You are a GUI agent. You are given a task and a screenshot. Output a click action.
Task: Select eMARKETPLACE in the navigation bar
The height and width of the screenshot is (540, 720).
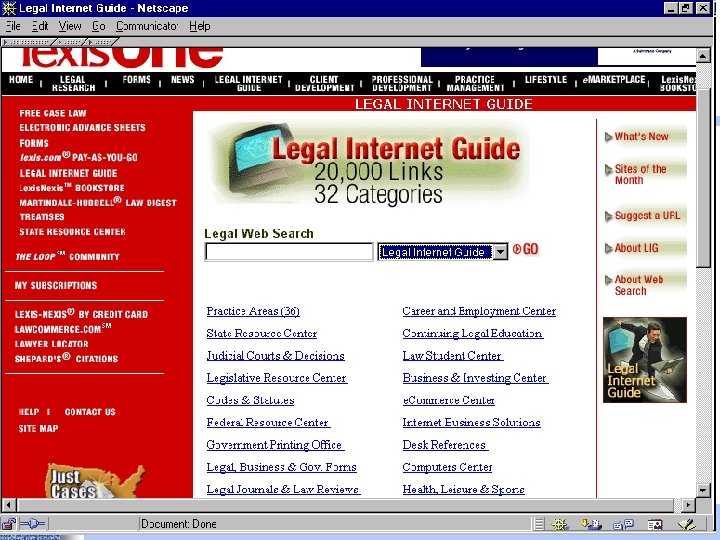click(614, 80)
